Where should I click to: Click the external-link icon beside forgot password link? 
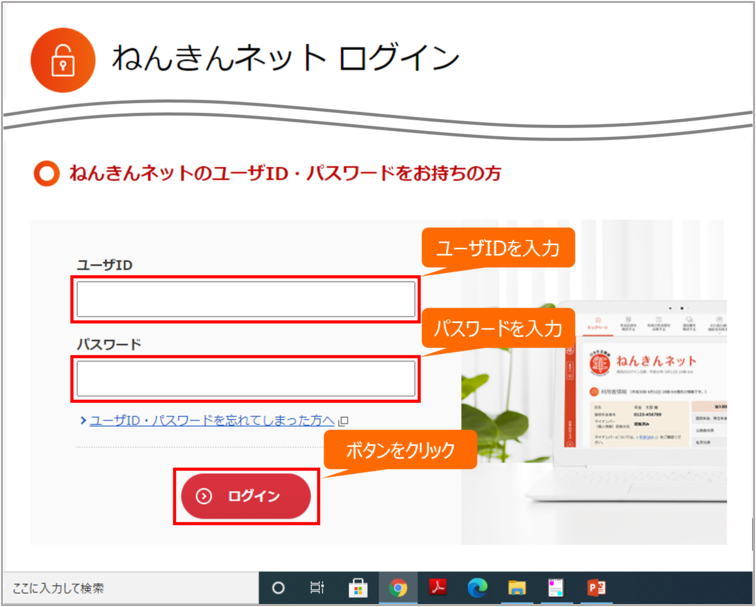point(343,421)
